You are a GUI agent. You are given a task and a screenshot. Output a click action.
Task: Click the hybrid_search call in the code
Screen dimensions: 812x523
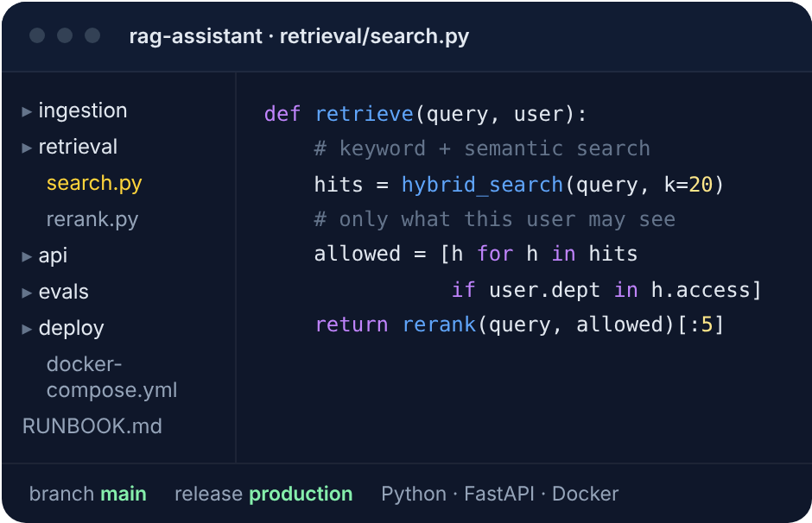pyautogui.click(x=483, y=185)
